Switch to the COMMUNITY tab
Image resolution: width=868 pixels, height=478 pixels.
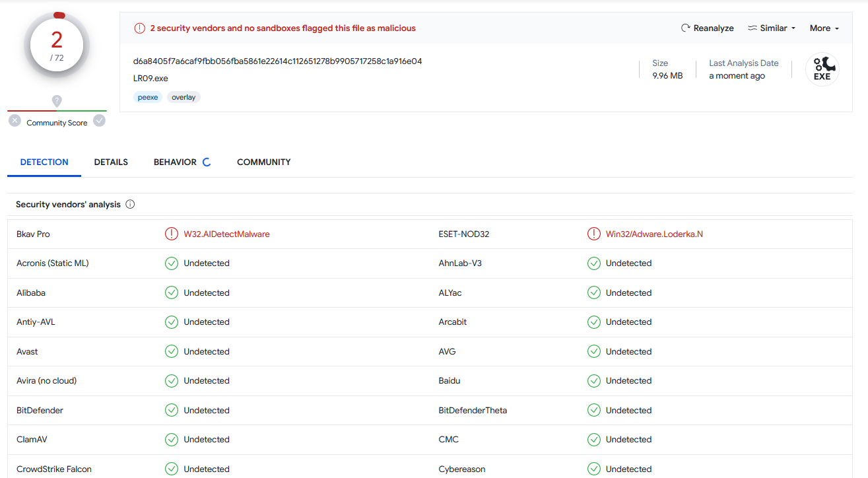(x=264, y=162)
